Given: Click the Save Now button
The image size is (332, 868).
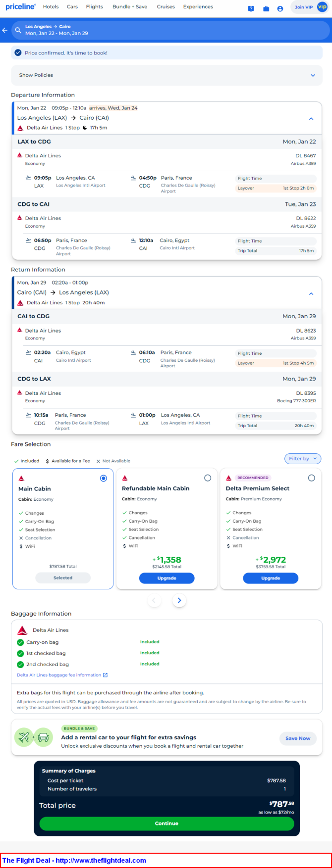Looking at the screenshot, I should tap(298, 738).
